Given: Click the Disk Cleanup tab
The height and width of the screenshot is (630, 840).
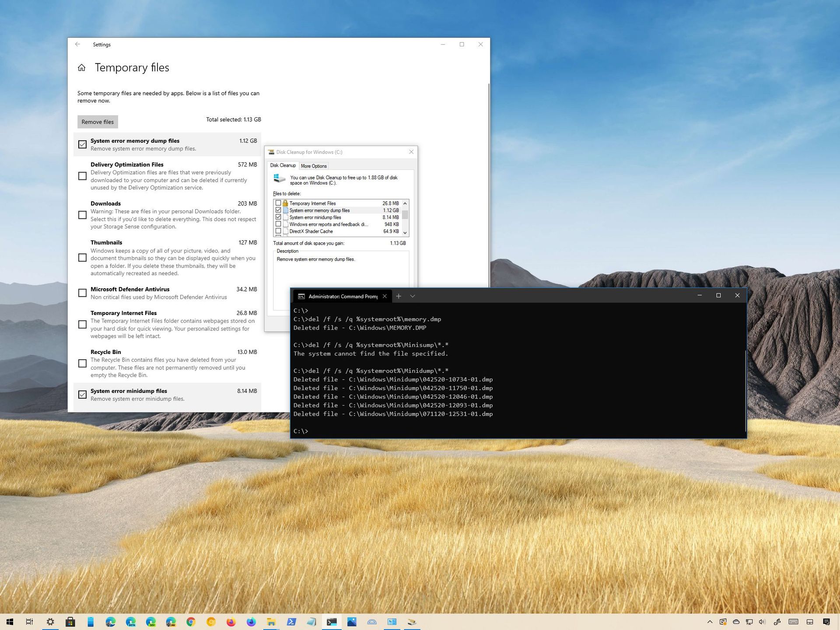Looking at the screenshot, I should [x=284, y=166].
